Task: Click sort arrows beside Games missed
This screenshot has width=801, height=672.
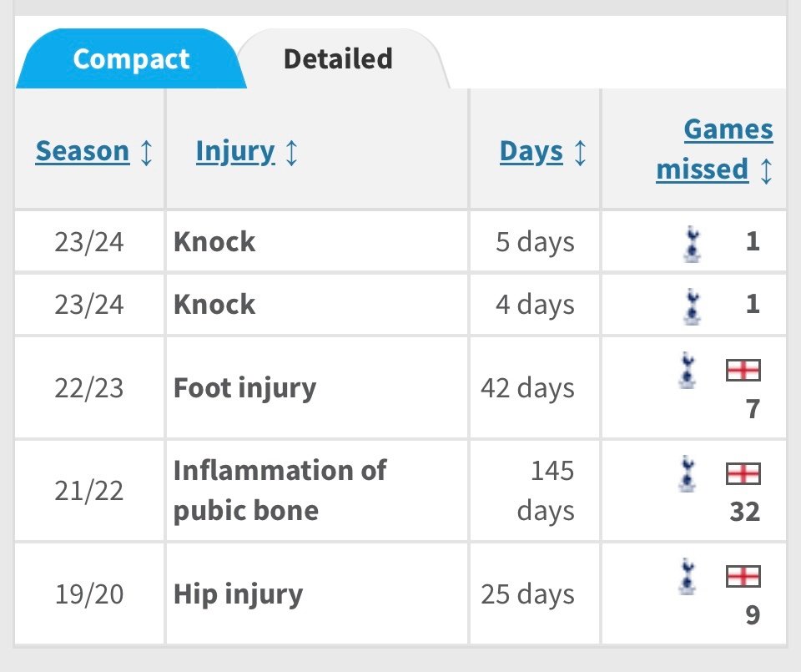Action: pos(766,170)
